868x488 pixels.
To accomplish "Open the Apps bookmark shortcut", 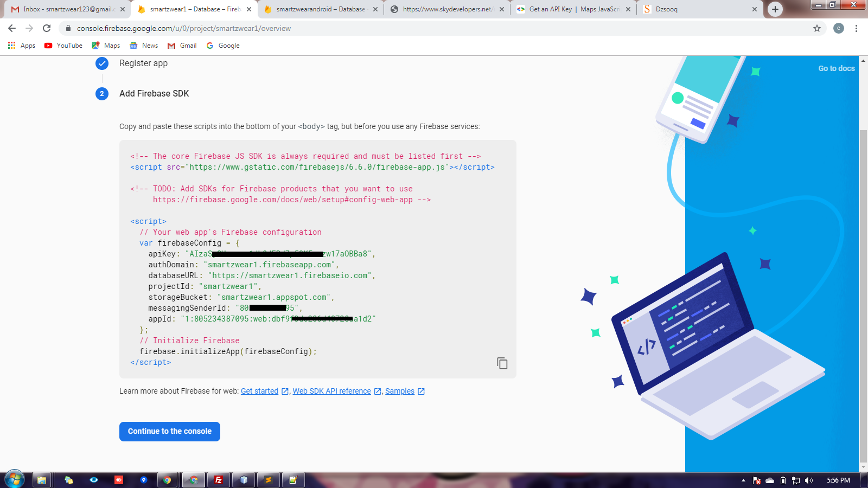I will tap(22, 46).
